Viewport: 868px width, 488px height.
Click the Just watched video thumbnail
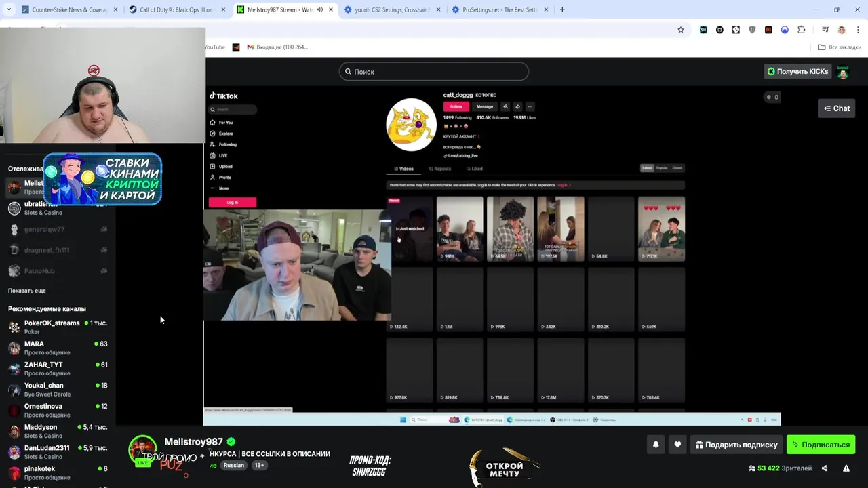[x=410, y=228]
